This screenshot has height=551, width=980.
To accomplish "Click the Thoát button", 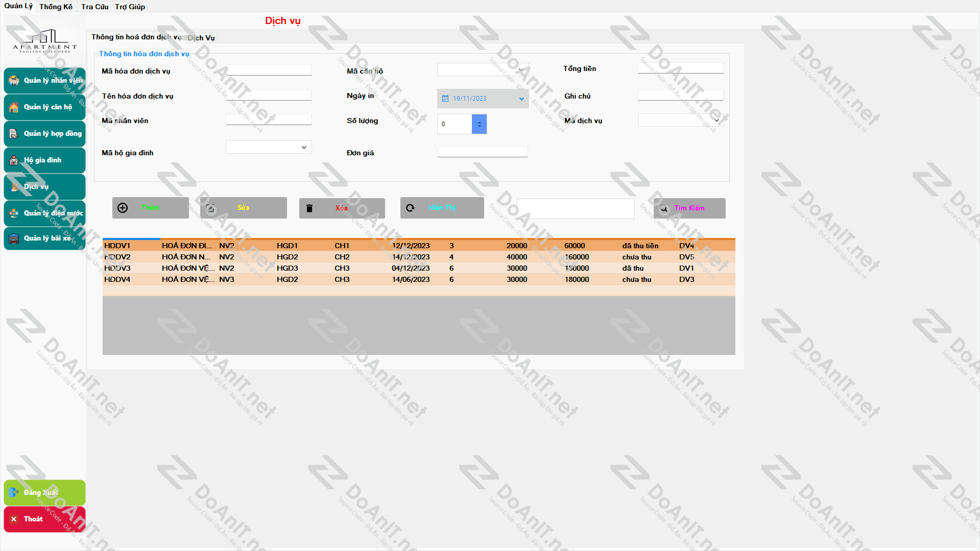I will pyautogui.click(x=45, y=519).
